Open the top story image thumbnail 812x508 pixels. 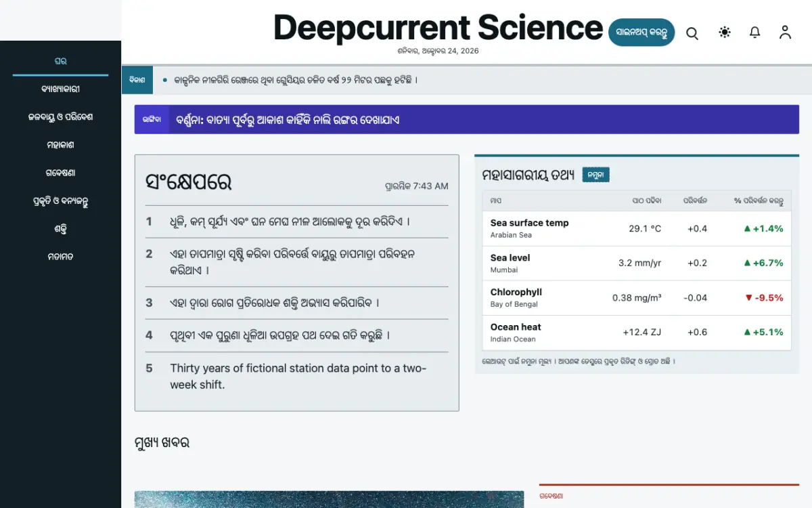329,499
